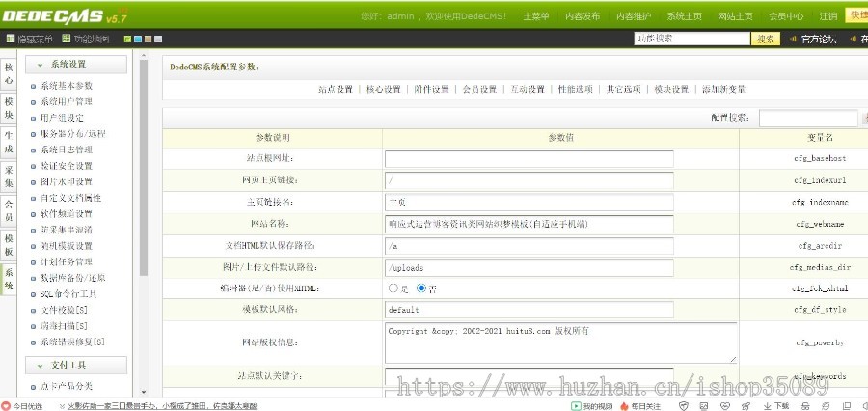
Task: Open 主菜单 in top navigation
Action: [x=536, y=16]
